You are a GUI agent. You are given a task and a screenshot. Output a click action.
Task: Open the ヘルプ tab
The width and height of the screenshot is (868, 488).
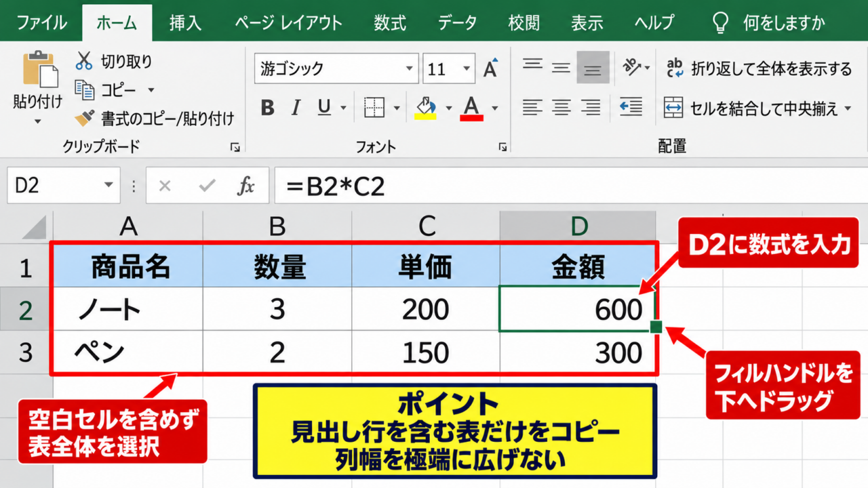coord(655,23)
